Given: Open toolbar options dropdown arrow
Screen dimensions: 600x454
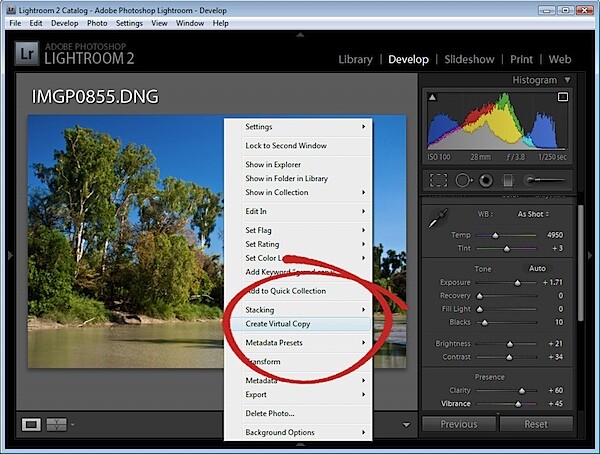Looking at the screenshot, I should point(406,425).
